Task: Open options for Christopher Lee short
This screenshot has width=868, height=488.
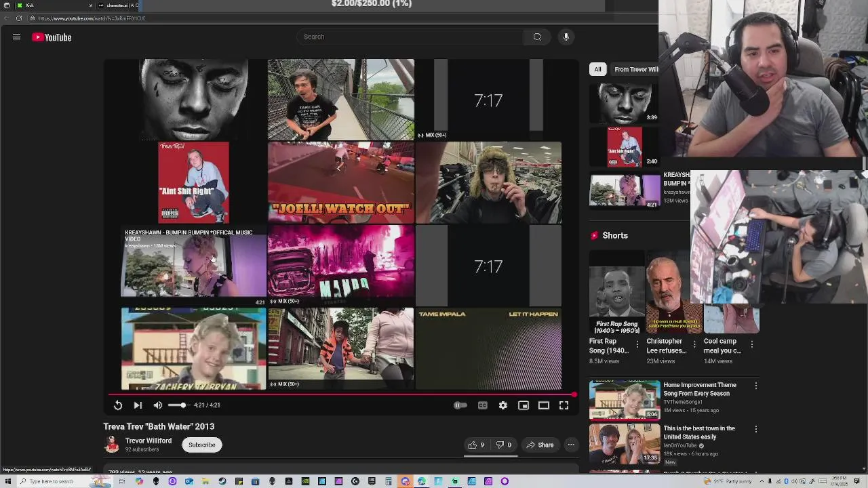Action: (x=694, y=344)
